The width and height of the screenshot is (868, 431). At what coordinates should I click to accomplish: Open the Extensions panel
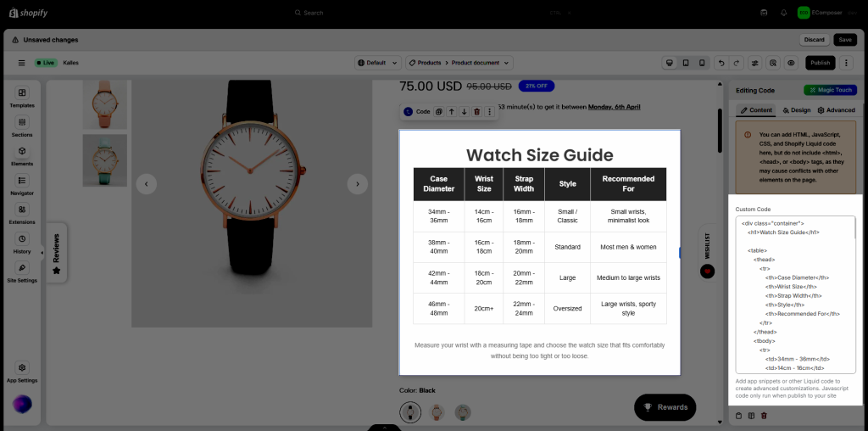pyautogui.click(x=22, y=214)
